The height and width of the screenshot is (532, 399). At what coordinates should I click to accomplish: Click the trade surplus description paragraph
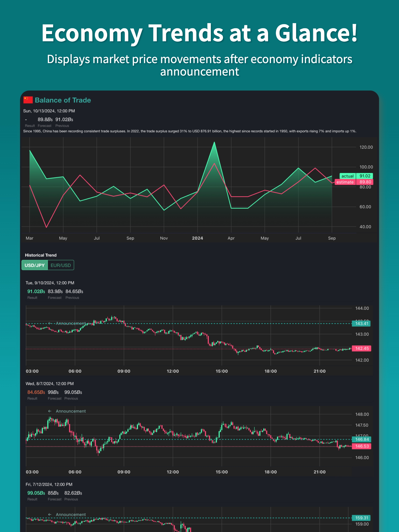(190, 131)
